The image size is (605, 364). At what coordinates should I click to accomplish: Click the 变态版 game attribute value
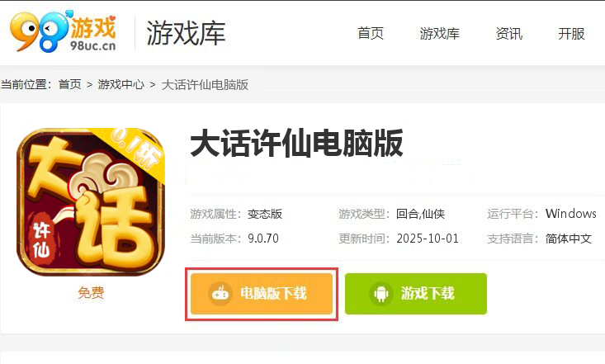click(x=265, y=214)
